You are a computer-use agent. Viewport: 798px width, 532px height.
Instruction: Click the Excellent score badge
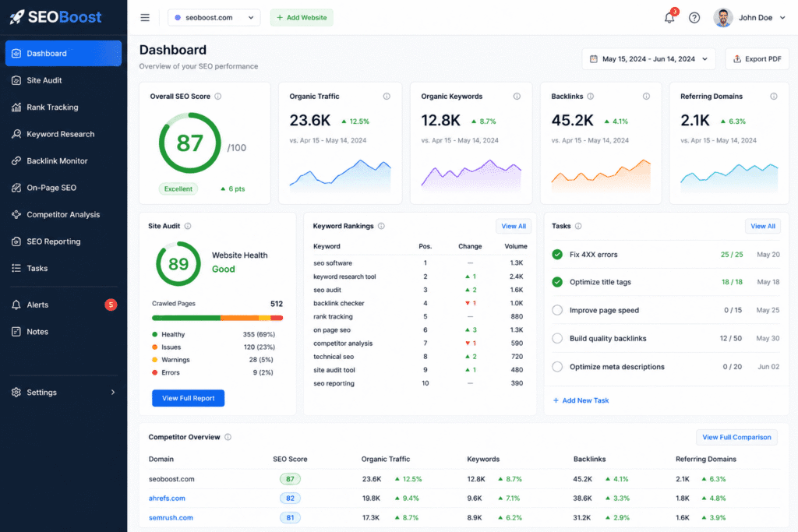pyautogui.click(x=178, y=188)
